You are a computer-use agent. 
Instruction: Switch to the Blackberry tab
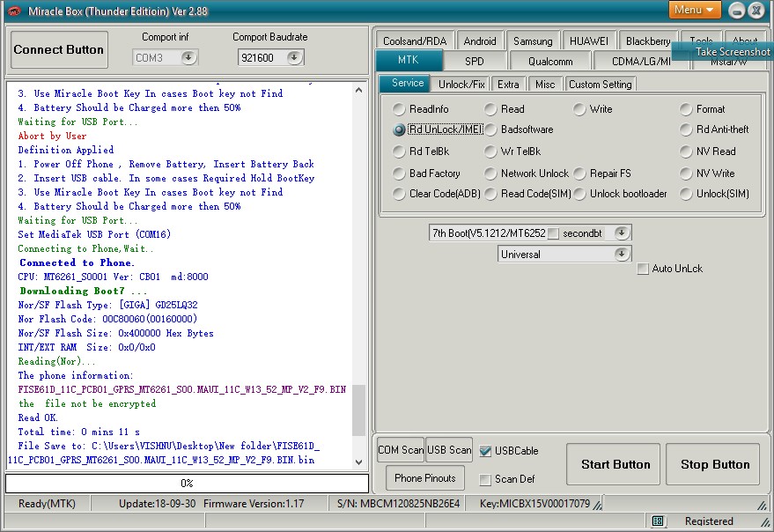click(x=647, y=41)
